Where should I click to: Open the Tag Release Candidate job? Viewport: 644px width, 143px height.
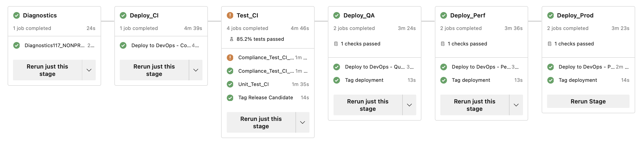tap(266, 98)
